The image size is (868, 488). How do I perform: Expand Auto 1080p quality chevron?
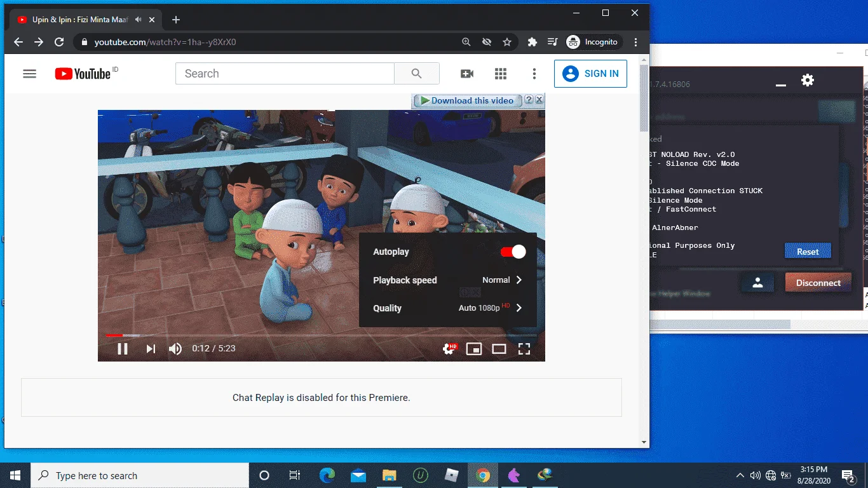[x=519, y=308]
